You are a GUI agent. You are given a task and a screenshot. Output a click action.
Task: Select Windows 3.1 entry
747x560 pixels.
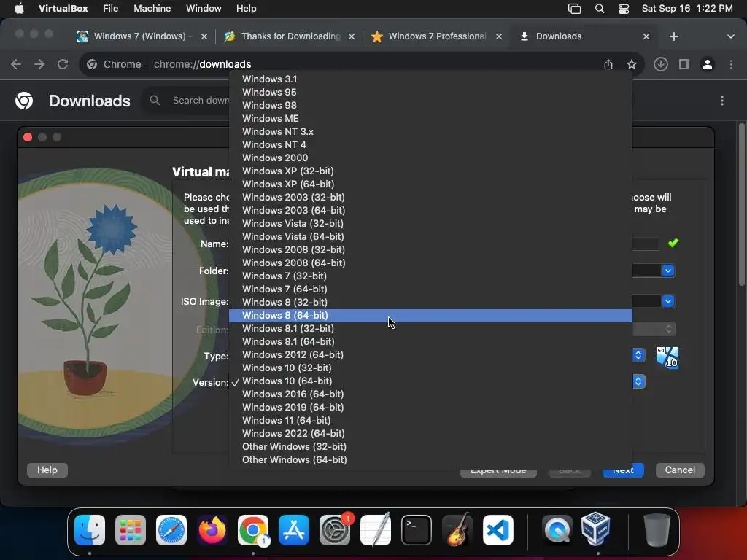tap(430, 79)
